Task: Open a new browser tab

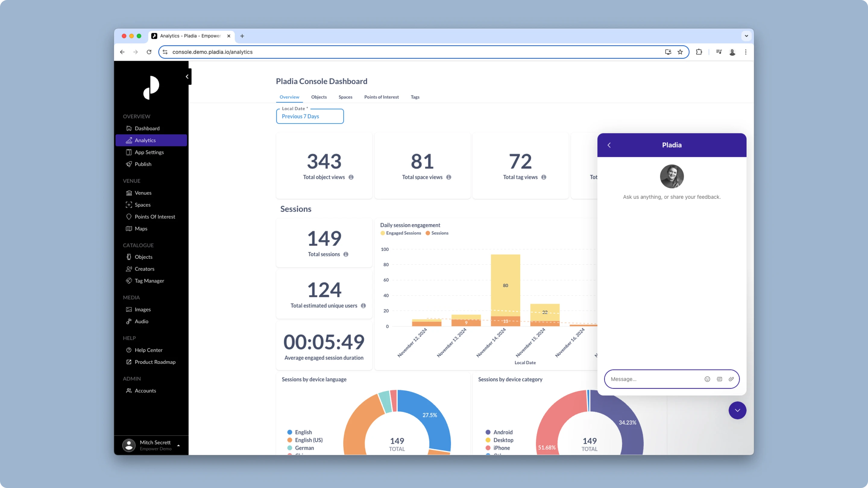Action: (242, 36)
